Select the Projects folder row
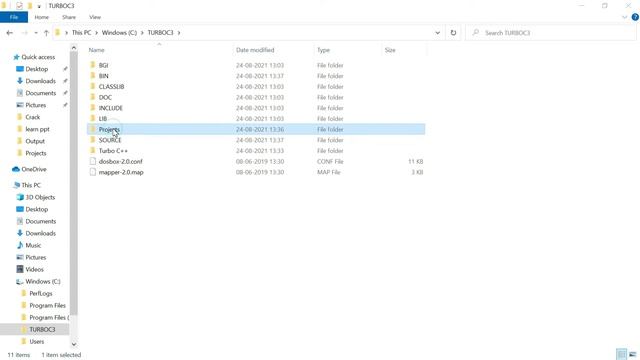640x360 pixels. pyautogui.click(x=256, y=129)
